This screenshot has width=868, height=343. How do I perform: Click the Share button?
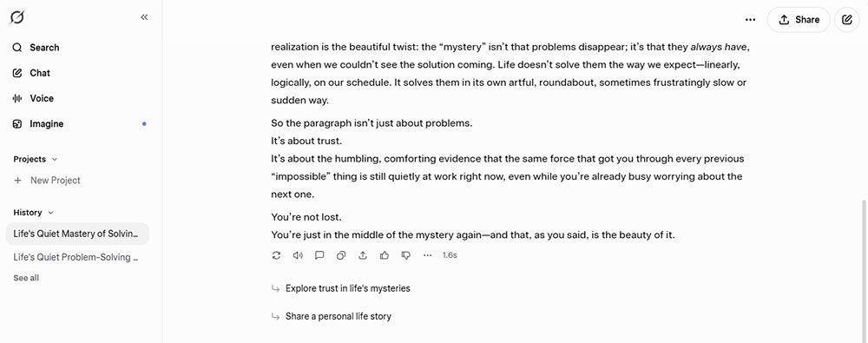click(x=799, y=20)
